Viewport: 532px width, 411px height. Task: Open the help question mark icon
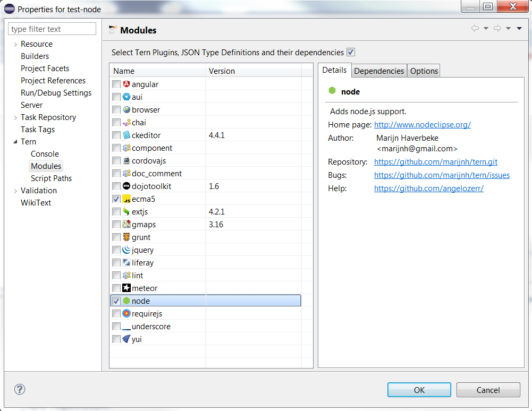pos(19,389)
